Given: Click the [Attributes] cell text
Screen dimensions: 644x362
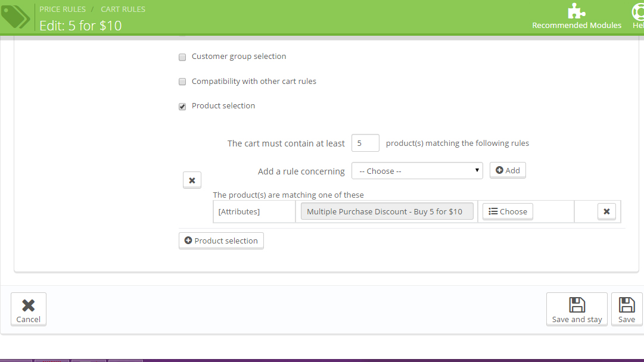Looking at the screenshot, I should pyautogui.click(x=239, y=212).
